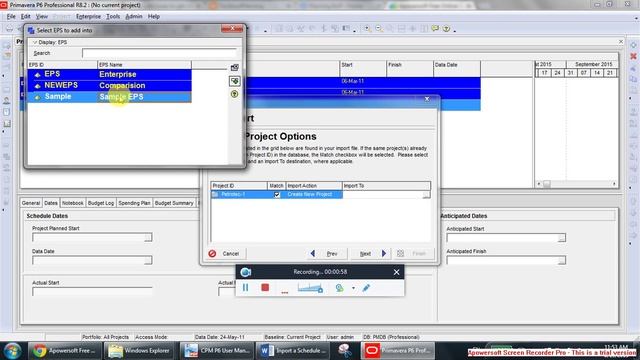Switch to CPM P6 User Man taskbar item
The width and height of the screenshot is (640, 360).
click(216, 351)
